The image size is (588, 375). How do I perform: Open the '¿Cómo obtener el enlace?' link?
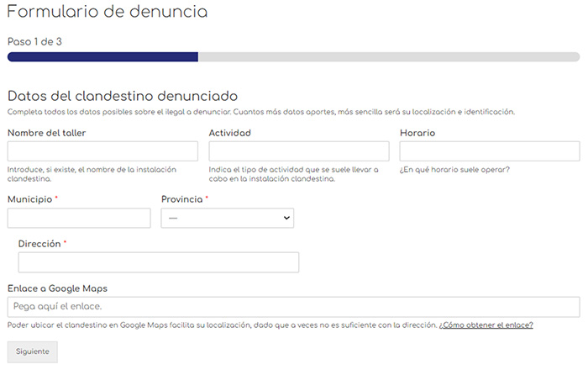point(486,325)
